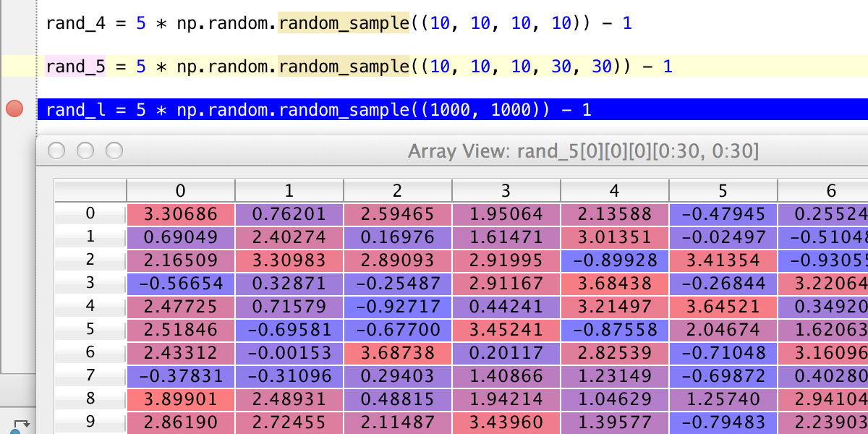Click cell with value 2.72455
The width and height of the screenshot is (868, 434).
[289, 422]
